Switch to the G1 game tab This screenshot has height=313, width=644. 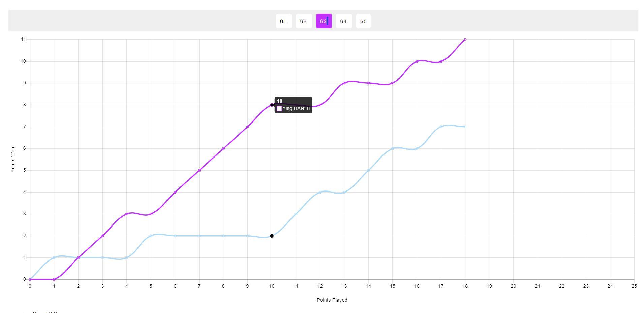(283, 21)
